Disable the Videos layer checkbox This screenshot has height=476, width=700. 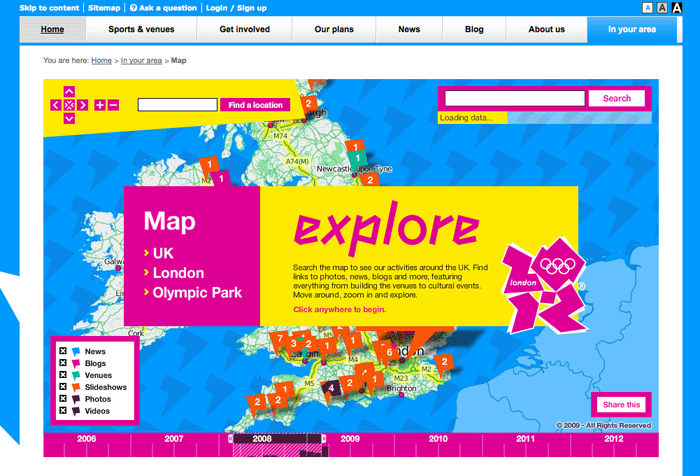[x=63, y=411]
